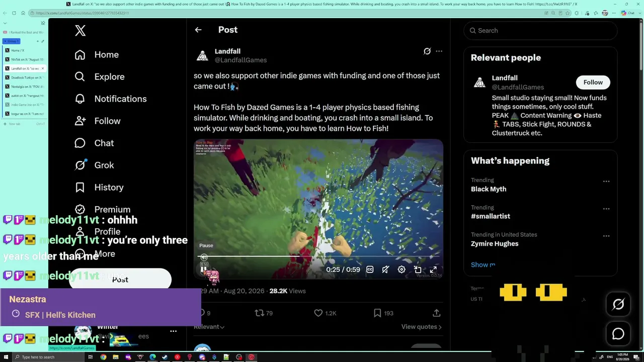Seek on the video progress bar

point(318,257)
